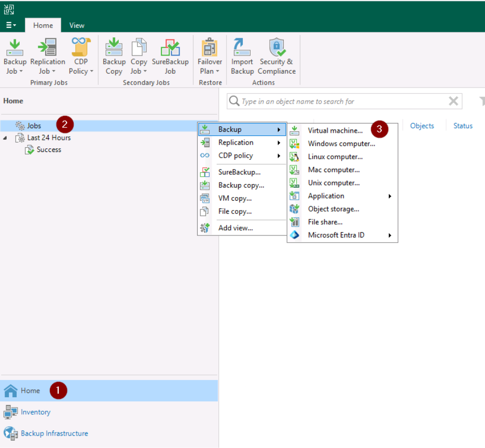The image size is (485, 448).
Task: Open the Copy Job dropdown arrow
Action: tap(145, 72)
